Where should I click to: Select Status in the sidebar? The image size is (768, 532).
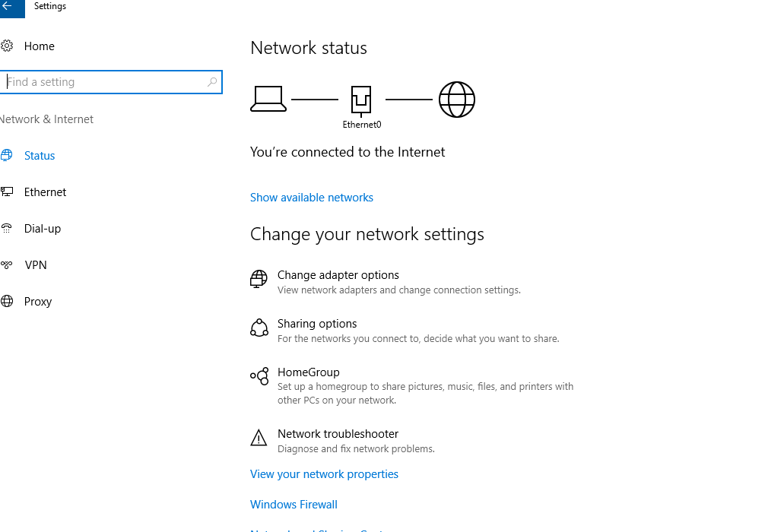click(x=40, y=156)
